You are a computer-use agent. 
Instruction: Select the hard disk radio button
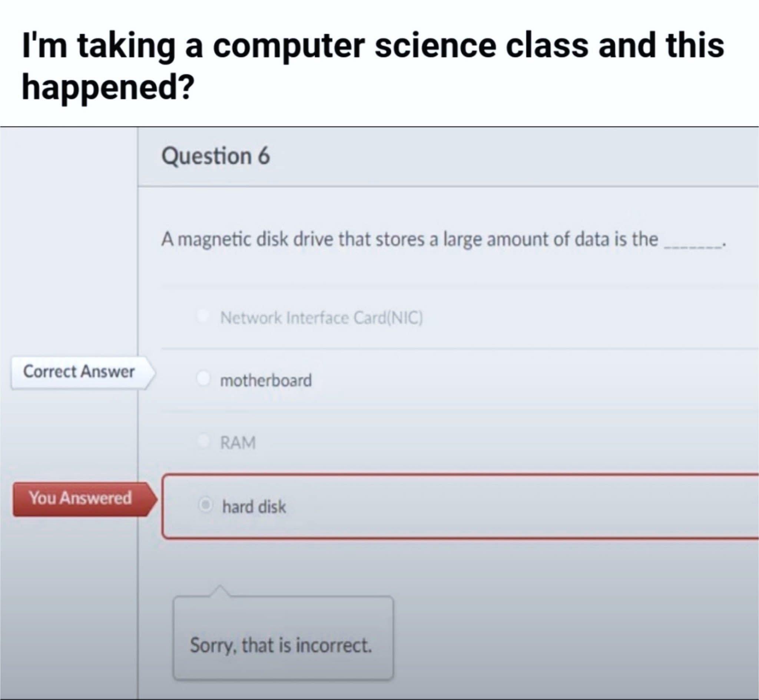tap(205, 504)
